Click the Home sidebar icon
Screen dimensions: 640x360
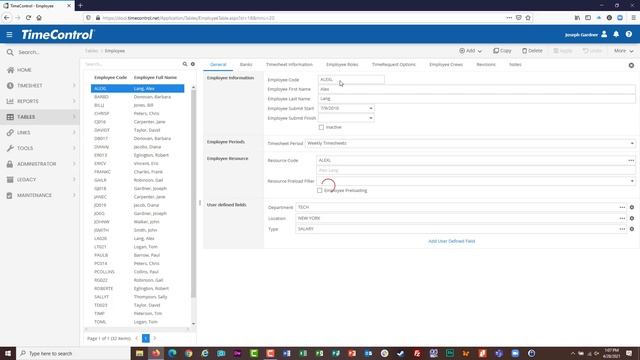10,70
